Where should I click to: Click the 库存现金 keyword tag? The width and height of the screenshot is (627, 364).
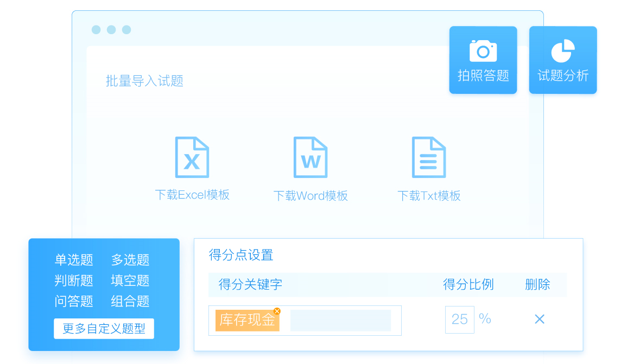(x=247, y=321)
